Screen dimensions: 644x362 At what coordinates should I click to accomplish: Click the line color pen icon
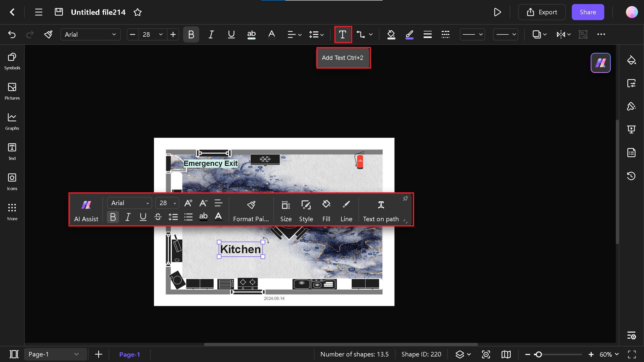[x=409, y=34]
